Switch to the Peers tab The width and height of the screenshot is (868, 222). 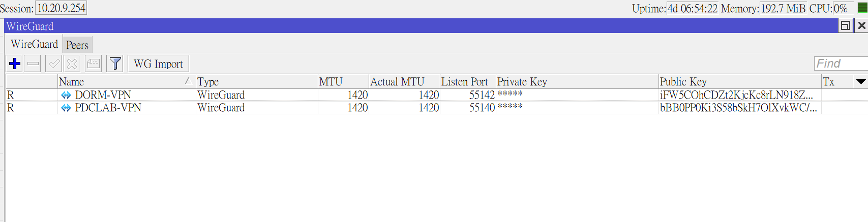click(77, 45)
